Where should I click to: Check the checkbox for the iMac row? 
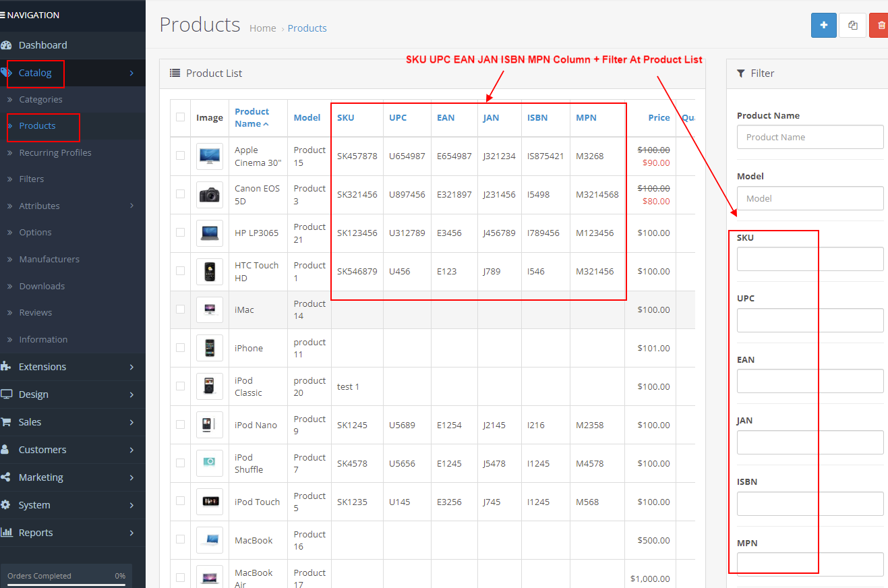pyautogui.click(x=180, y=309)
